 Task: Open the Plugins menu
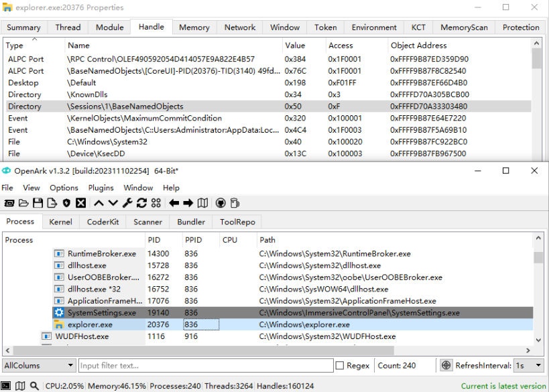[x=100, y=188]
